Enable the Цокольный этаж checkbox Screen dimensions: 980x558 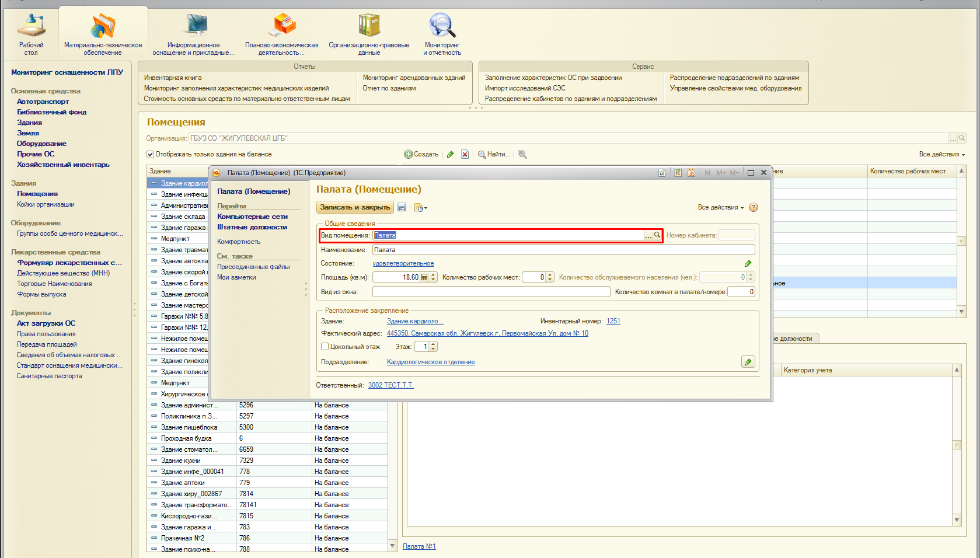point(325,347)
